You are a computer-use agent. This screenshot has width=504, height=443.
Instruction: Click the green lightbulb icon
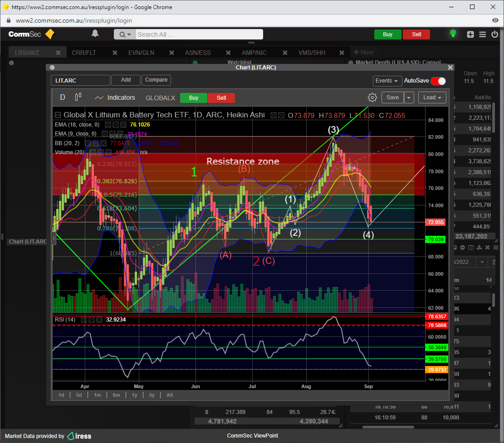click(x=453, y=34)
